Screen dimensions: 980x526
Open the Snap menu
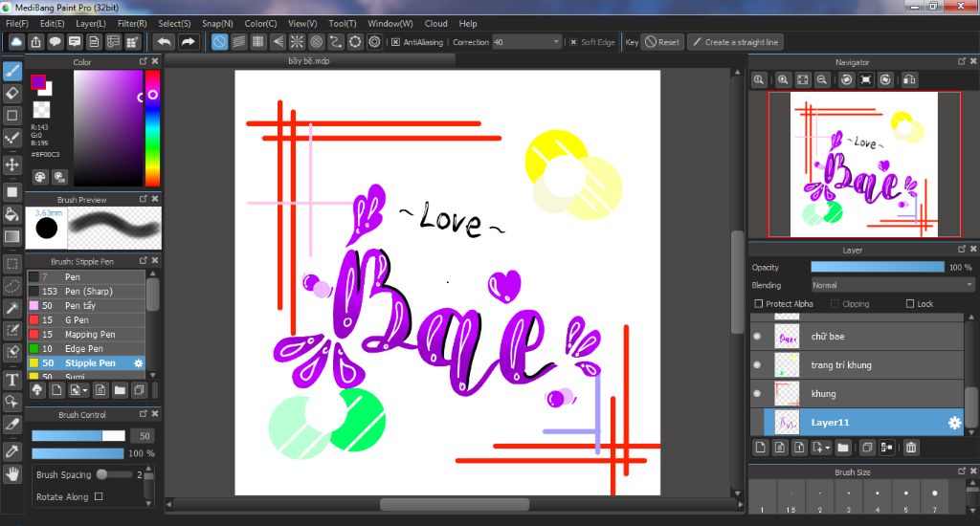point(217,23)
